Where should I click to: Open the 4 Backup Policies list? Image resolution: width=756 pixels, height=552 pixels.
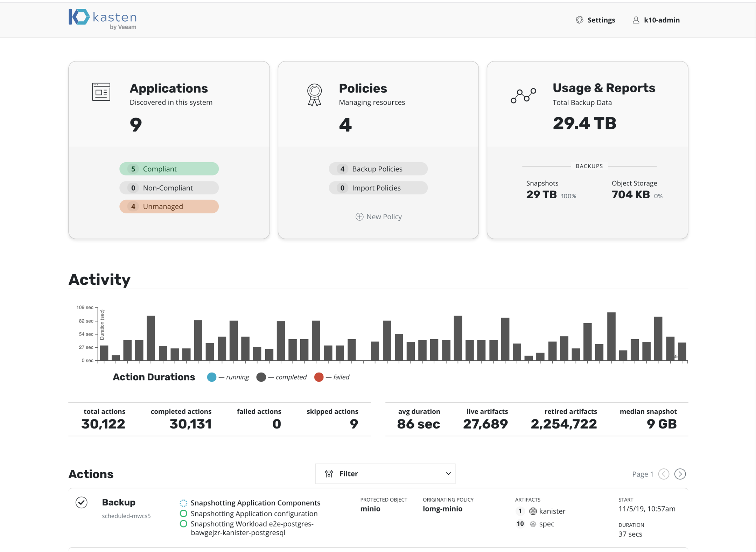tap(378, 169)
